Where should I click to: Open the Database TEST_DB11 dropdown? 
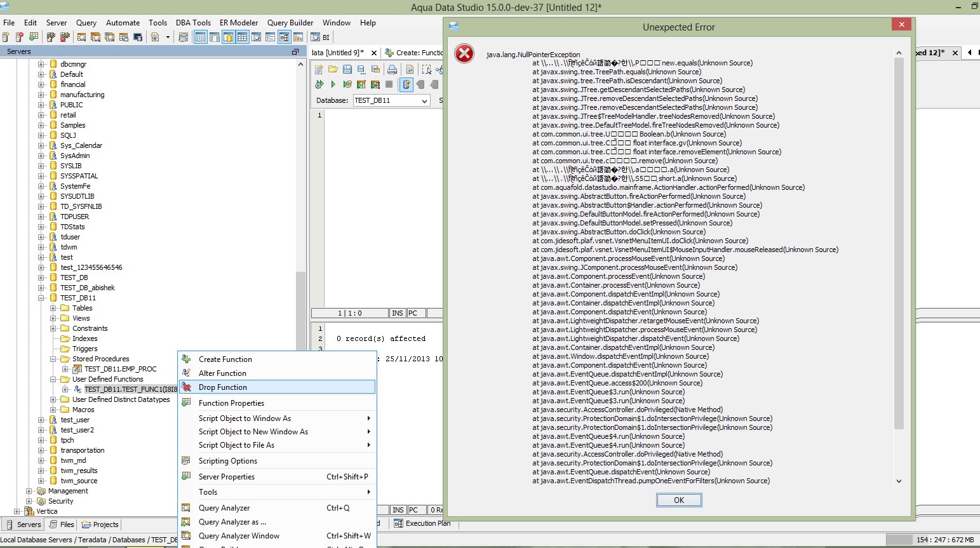point(424,101)
